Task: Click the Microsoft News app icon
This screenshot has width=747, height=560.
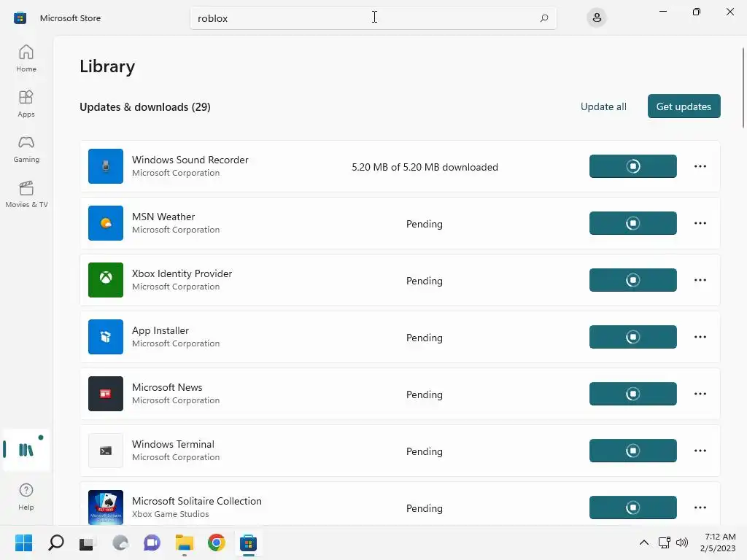Action: click(x=106, y=394)
